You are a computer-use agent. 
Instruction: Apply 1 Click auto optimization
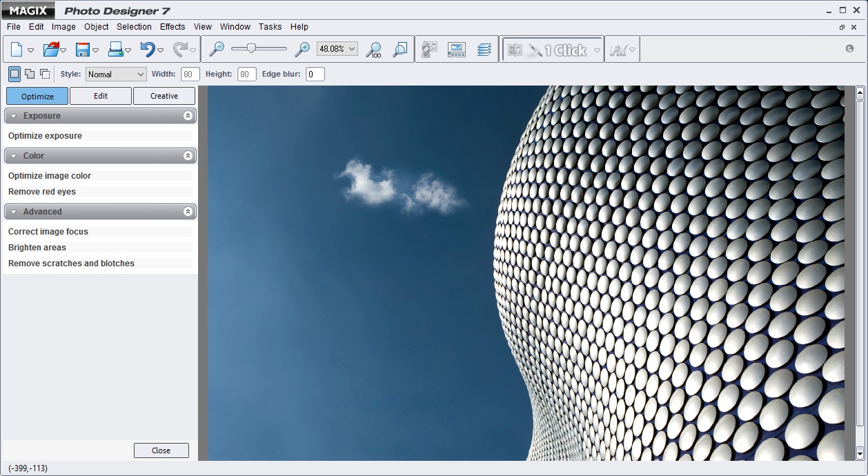[556, 50]
